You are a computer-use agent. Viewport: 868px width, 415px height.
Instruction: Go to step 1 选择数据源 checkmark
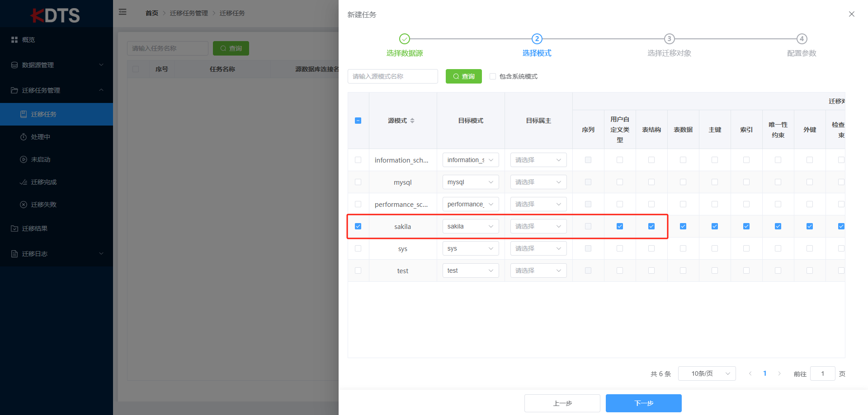coord(405,39)
